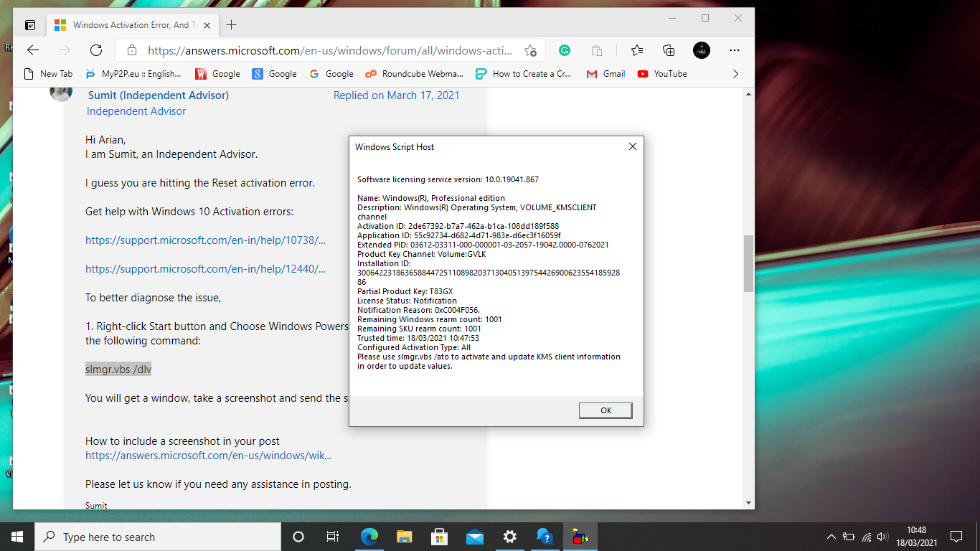Open File Explorer from taskbar
Screen dimensions: 980x551
tap(404, 537)
